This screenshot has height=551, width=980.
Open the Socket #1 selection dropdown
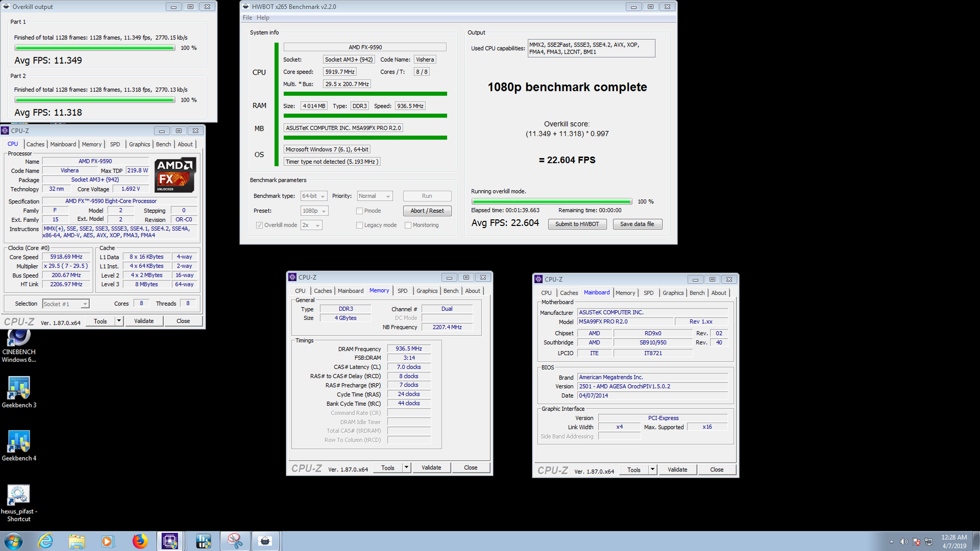[66, 304]
